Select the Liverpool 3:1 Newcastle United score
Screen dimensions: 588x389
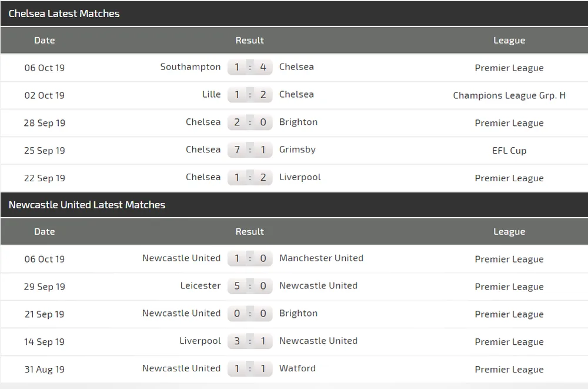[x=250, y=341]
